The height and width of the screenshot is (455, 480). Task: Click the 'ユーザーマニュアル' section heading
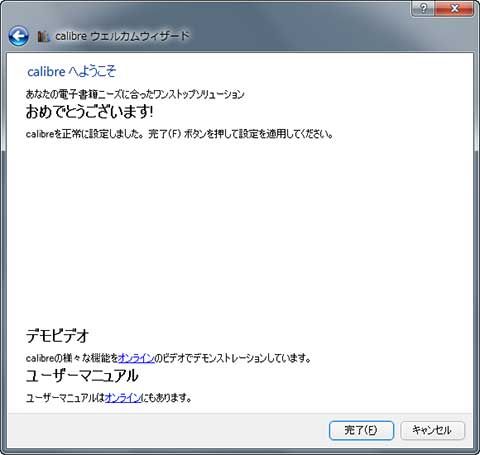[82, 376]
